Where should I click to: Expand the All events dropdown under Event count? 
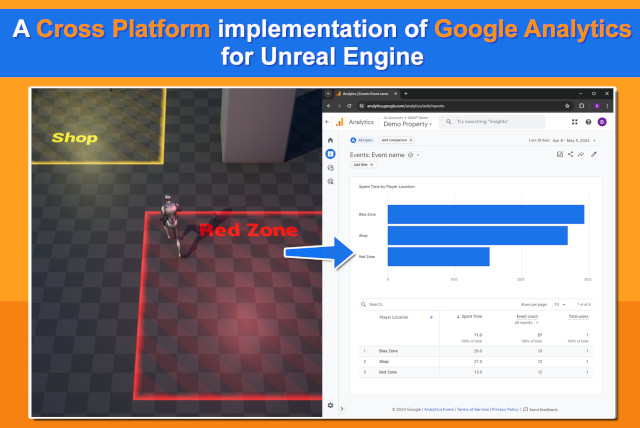(x=526, y=323)
